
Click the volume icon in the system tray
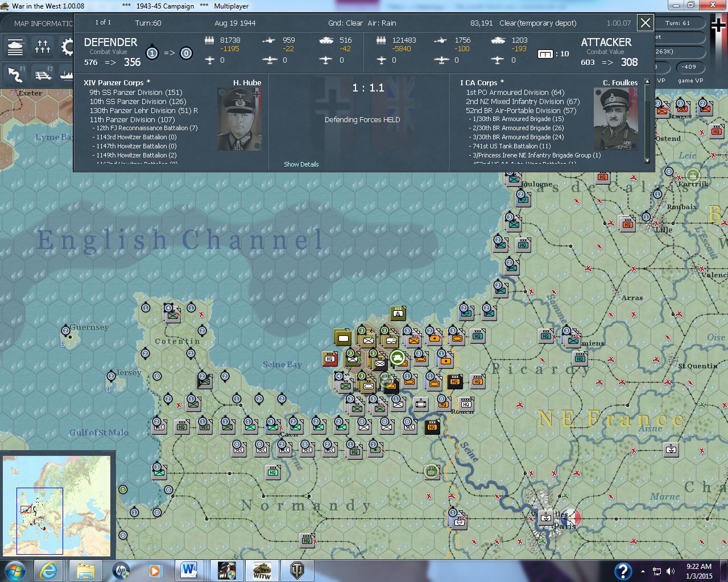671,571
